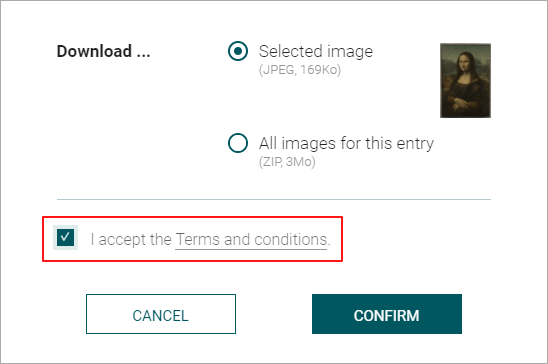Open the Terms and conditions link
This screenshot has width=548, height=364.
point(251,240)
